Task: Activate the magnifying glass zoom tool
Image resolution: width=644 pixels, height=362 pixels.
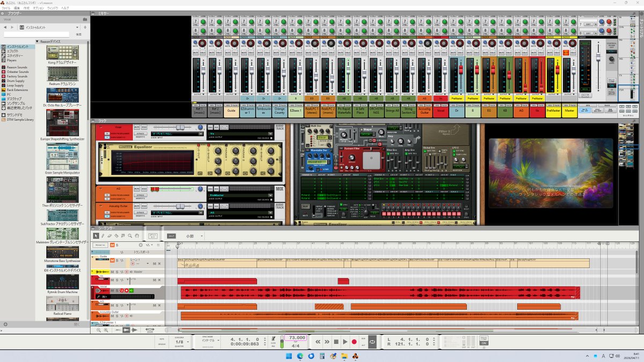Action: (130, 236)
